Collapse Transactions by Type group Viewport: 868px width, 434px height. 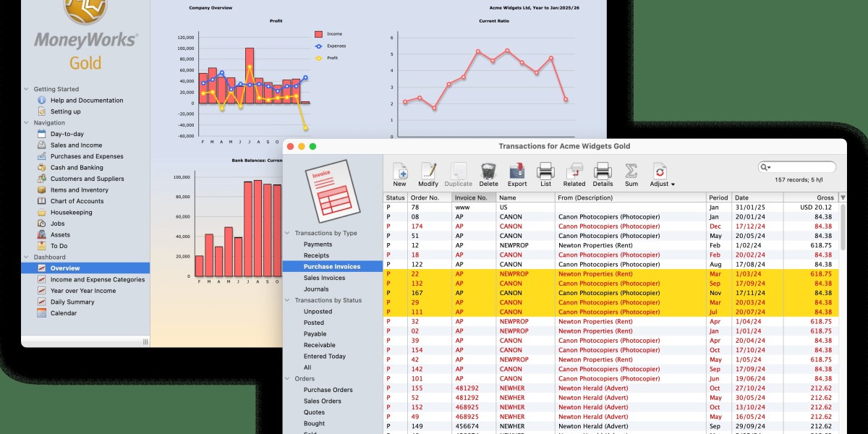point(288,234)
